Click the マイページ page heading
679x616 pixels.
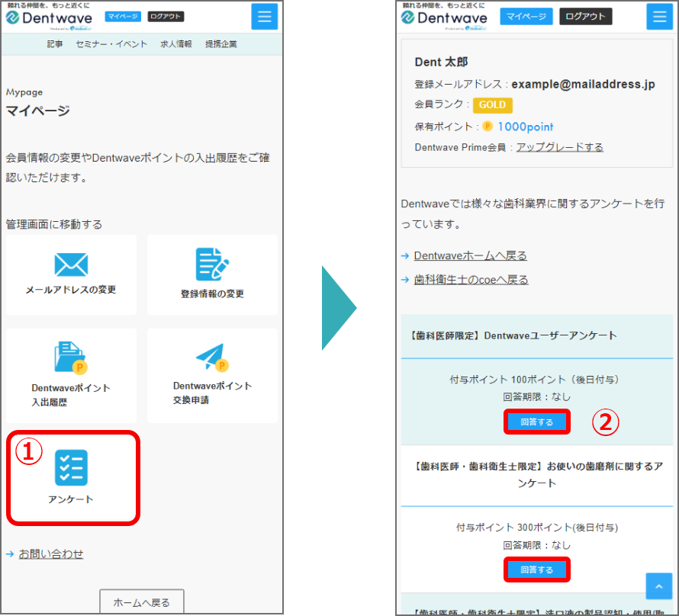point(37,111)
